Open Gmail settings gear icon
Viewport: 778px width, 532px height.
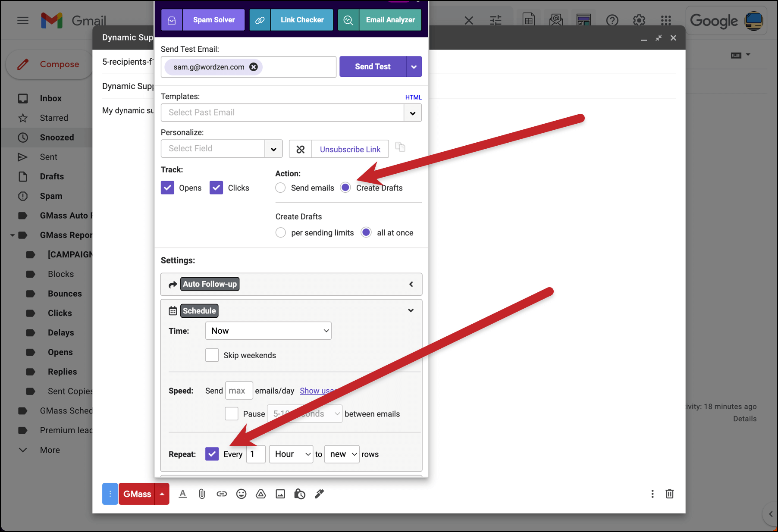tap(639, 20)
